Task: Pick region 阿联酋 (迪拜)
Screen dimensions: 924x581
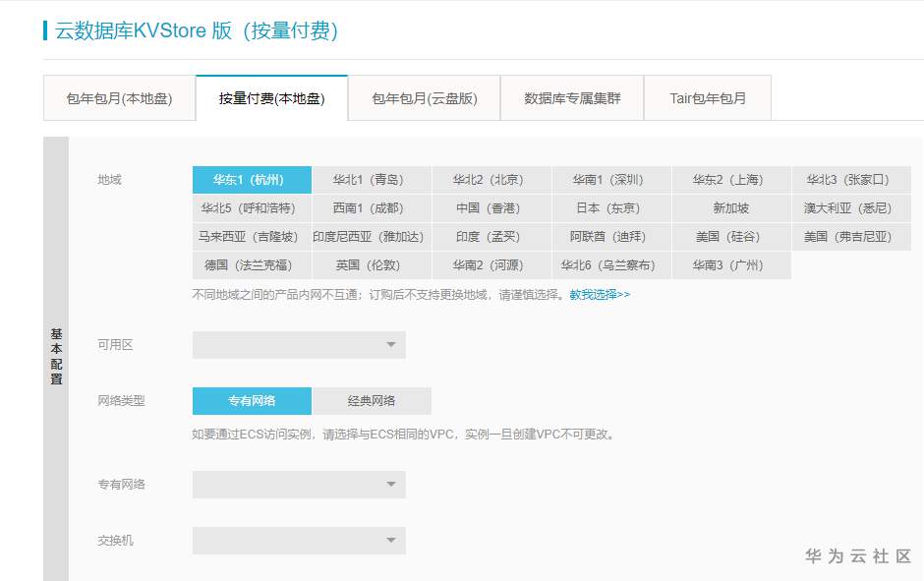Action: (611, 236)
